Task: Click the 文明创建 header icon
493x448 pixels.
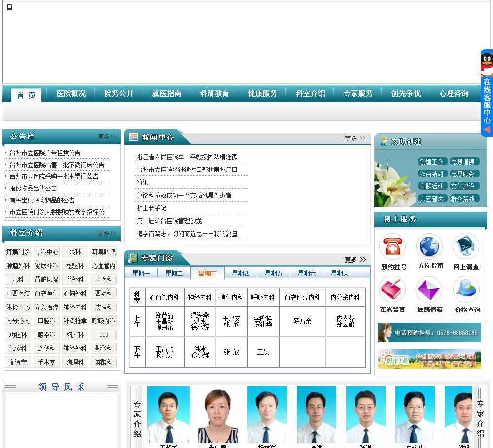Action: tap(384, 141)
